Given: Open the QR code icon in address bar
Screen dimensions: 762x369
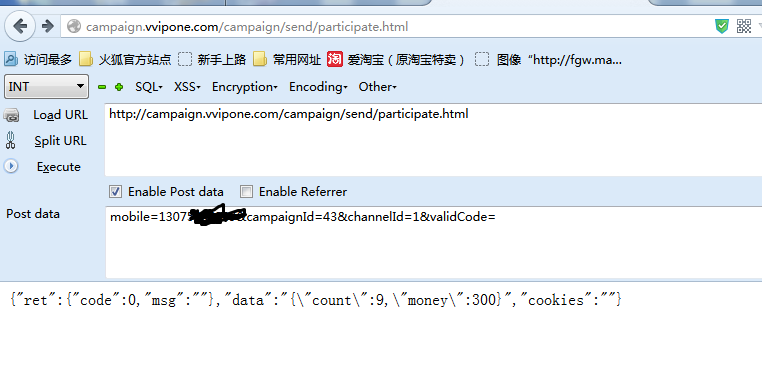Looking at the screenshot, I should [744, 26].
